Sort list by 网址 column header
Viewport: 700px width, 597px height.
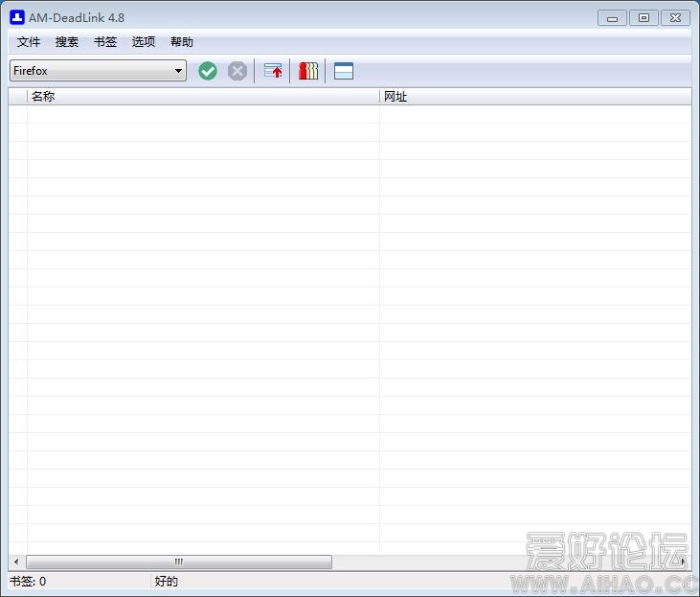pos(534,97)
